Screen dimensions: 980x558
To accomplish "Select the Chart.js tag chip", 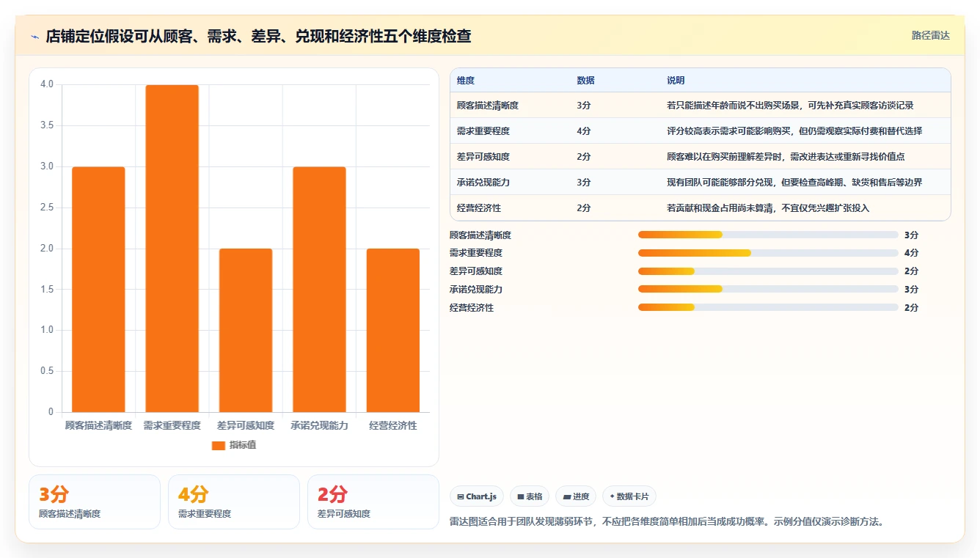I will (x=477, y=496).
